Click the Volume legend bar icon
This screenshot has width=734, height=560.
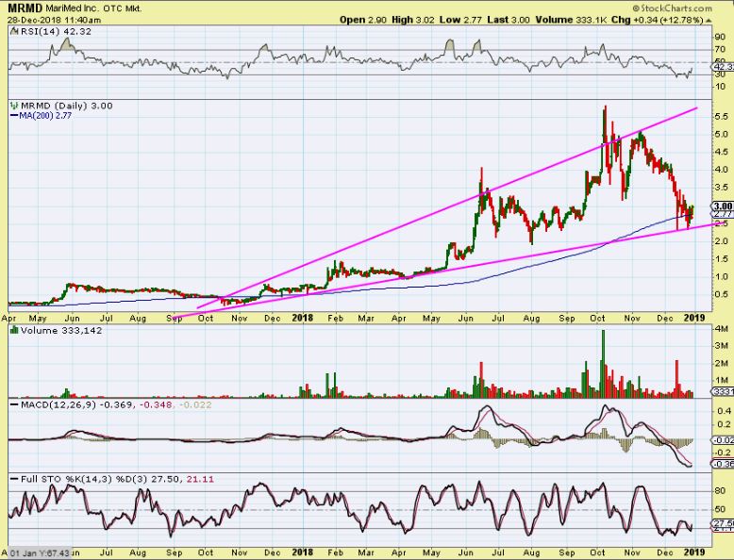pyautogui.click(x=14, y=330)
